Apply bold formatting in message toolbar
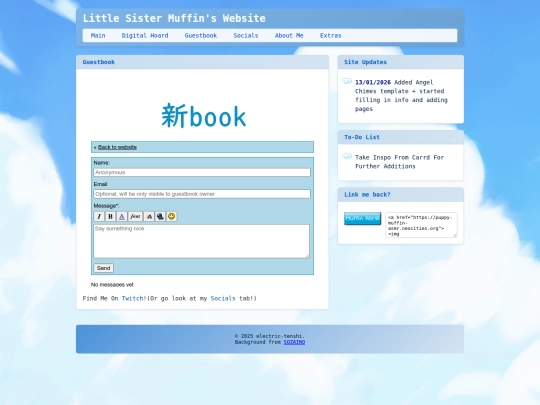Viewport: 540px width, 405px height. tap(110, 216)
